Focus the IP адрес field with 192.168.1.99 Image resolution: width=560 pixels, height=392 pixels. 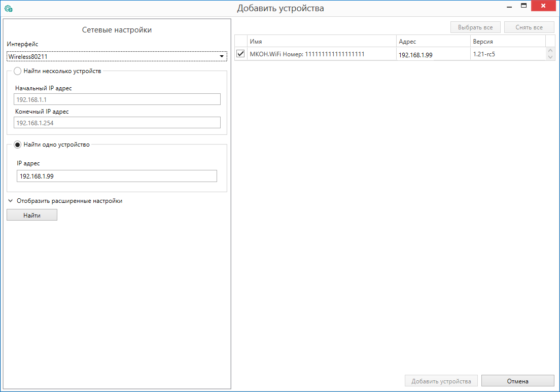117,175
